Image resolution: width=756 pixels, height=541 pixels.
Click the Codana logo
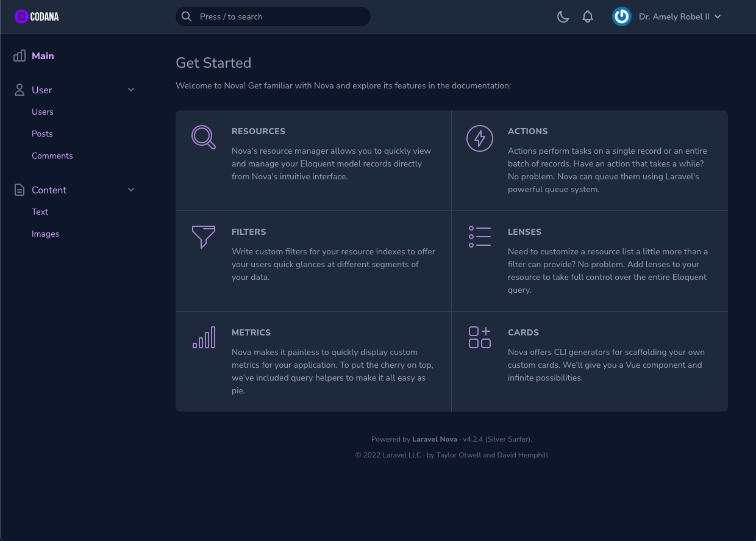tap(37, 16)
